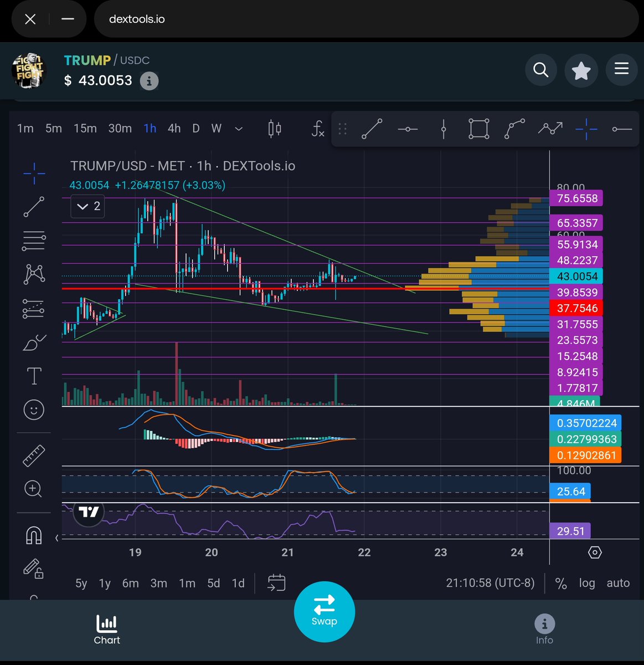
Task: Toggle magnet snap mode
Action: pos(34,535)
